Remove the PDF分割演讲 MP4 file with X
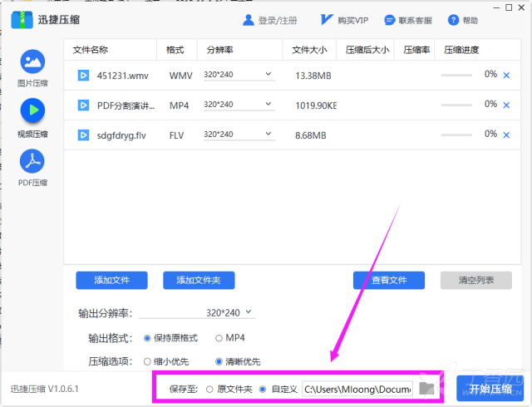 [506, 105]
